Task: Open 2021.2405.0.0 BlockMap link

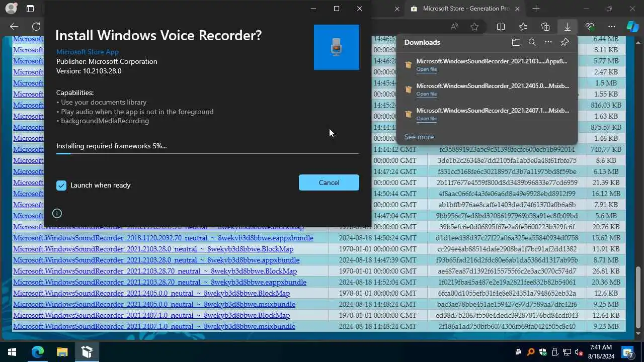Action: pyautogui.click(x=151, y=293)
